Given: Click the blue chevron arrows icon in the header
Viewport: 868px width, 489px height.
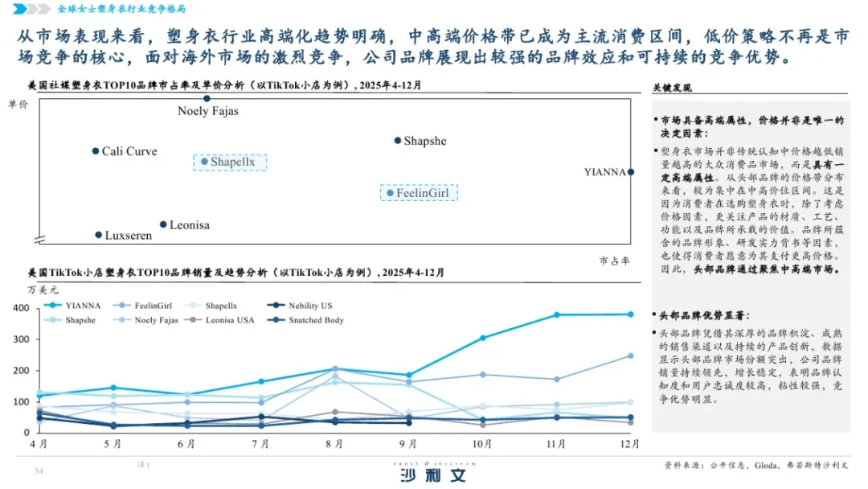Looking at the screenshot, I should coord(31,9).
